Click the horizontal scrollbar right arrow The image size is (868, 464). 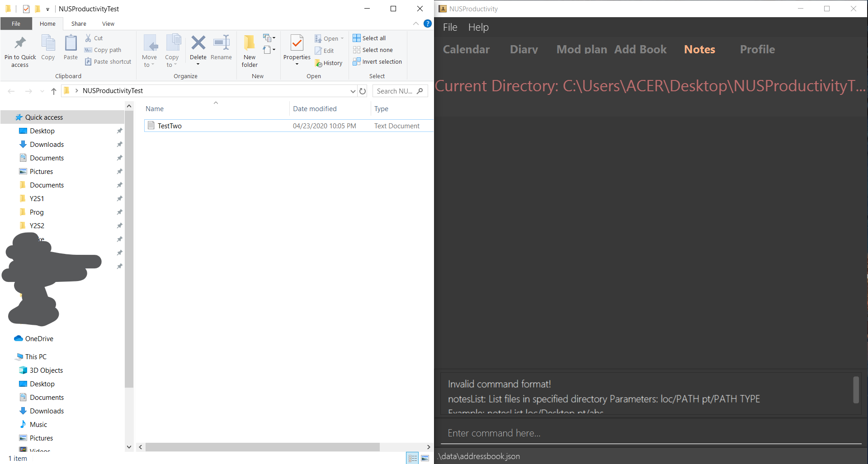click(x=429, y=447)
